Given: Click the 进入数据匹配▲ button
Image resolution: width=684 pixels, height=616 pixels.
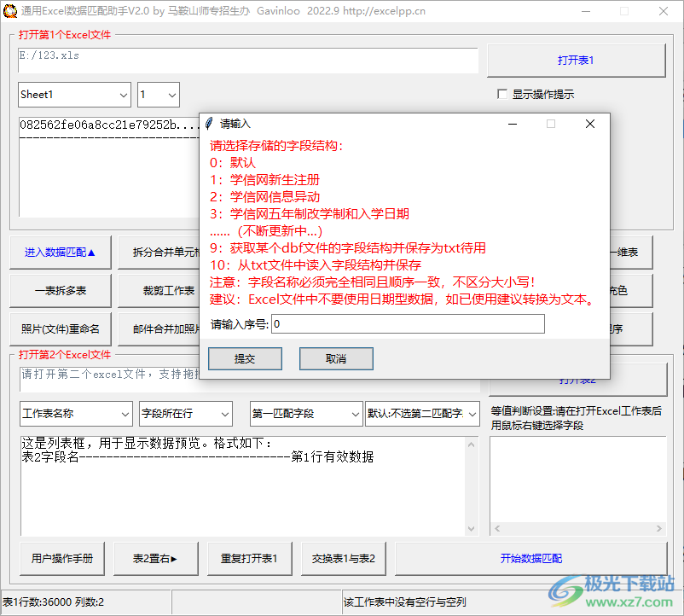Looking at the screenshot, I should (61, 253).
